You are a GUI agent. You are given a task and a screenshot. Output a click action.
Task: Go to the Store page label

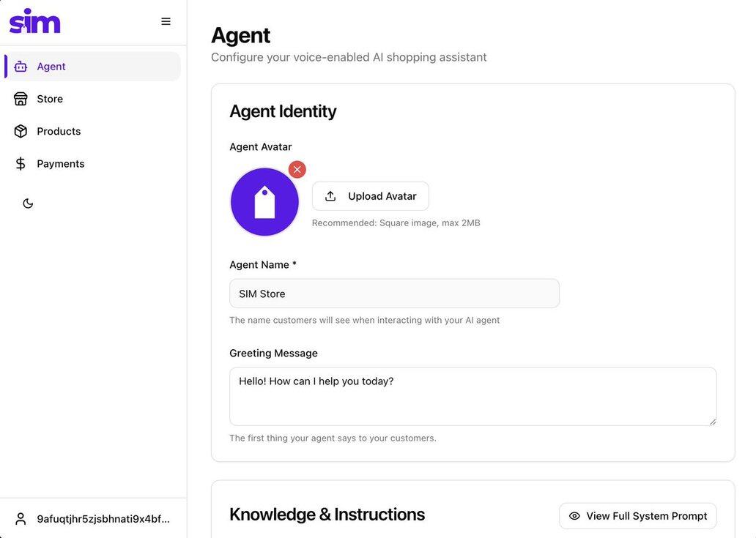click(50, 99)
